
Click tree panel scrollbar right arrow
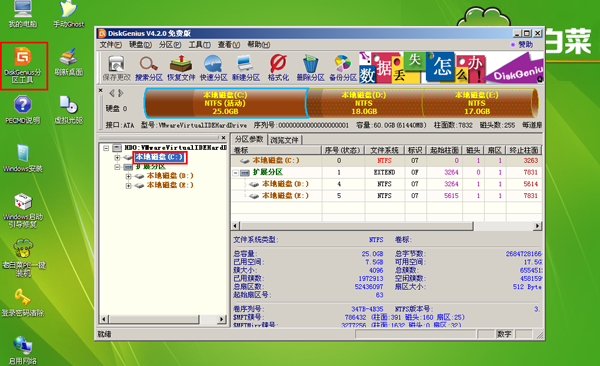[222, 319]
